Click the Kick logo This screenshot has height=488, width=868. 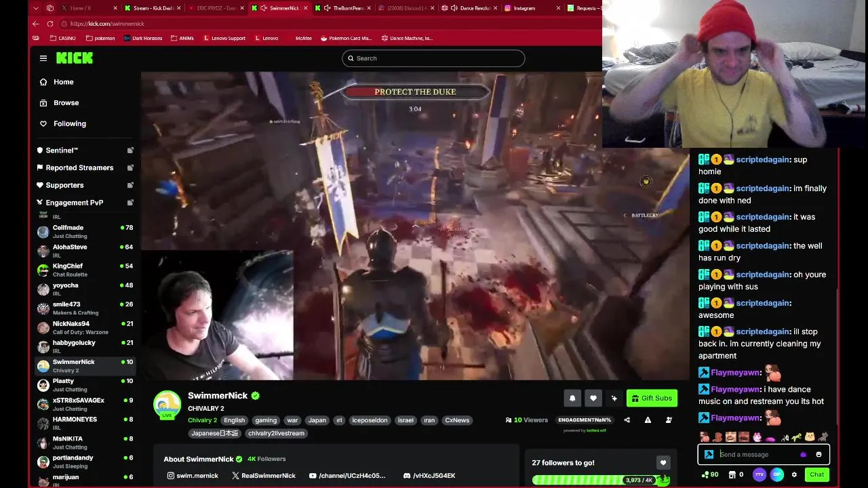click(75, 58)
